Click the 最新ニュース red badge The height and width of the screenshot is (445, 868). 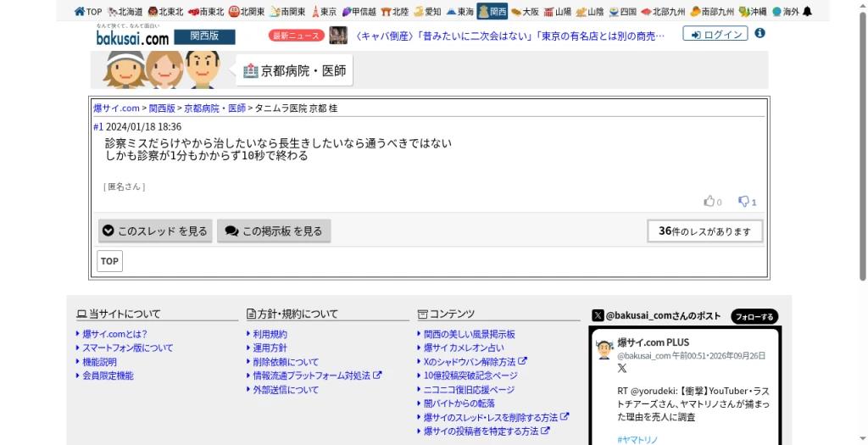pyautogui.click(x=296, y=36)
